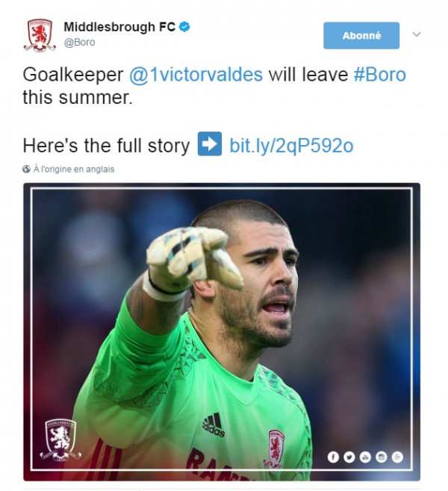The width and height of the screenshot is (448, 491).
Task: Click the Google Plus icon in photo
Action: [397, 457]
